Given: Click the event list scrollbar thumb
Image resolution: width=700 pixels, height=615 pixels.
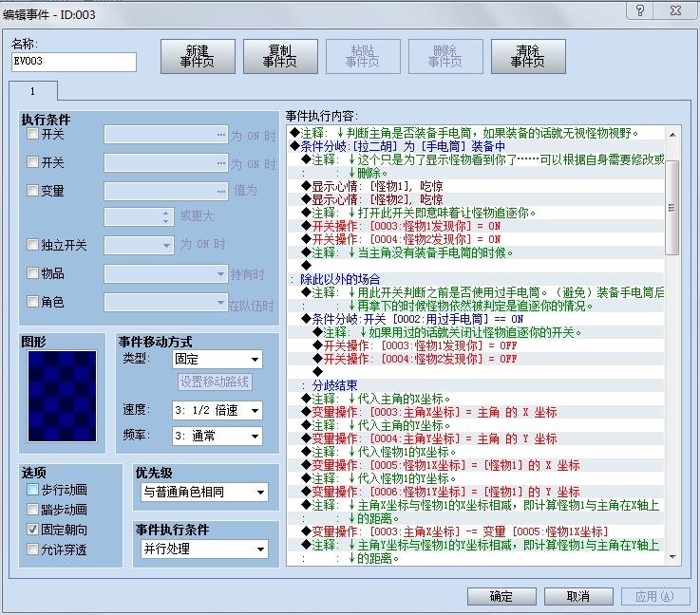Looking at the screenshot, I should pos(672,208).
